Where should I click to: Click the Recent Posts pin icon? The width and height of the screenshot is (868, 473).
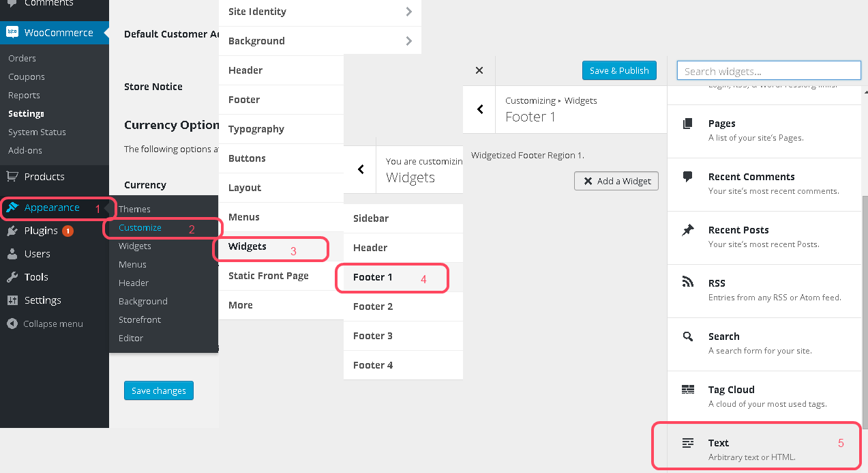pos(688,231)
